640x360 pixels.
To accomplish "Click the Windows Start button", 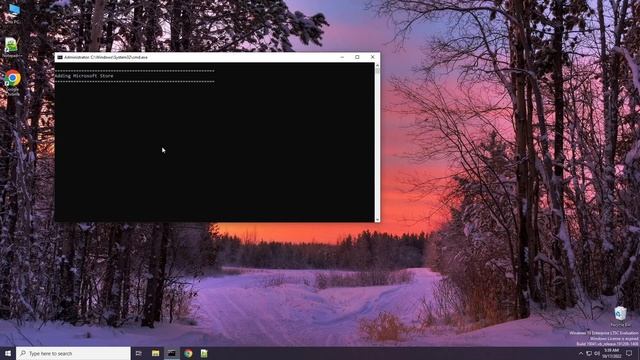I will 8,353.
